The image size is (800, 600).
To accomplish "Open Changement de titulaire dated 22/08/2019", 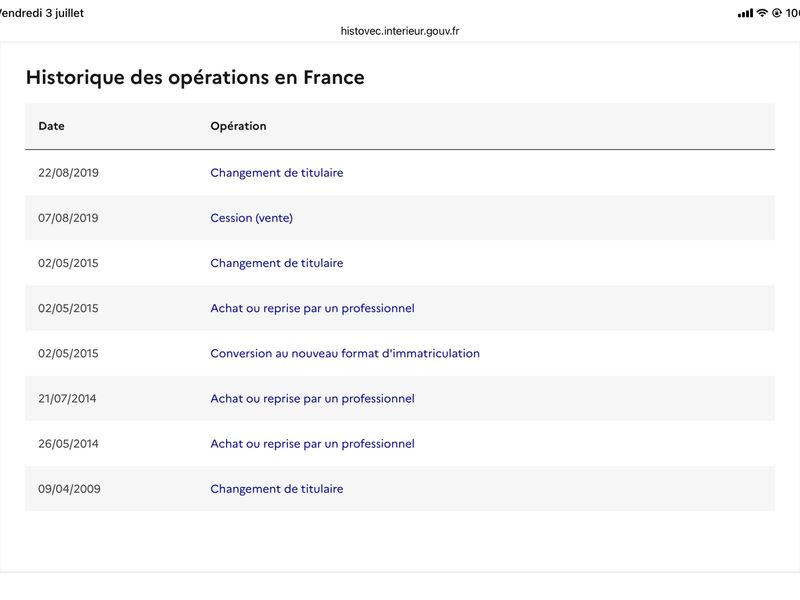I will tap(277, 172).
